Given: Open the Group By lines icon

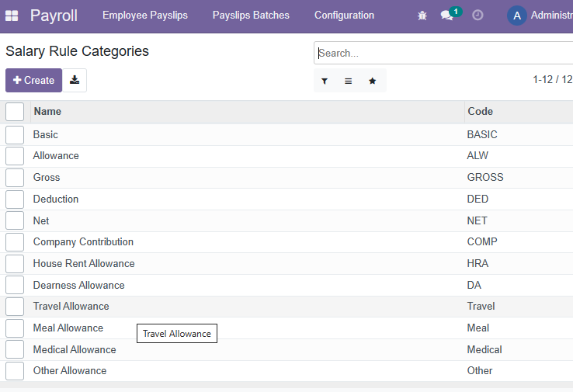Looking at the screenshot, I should tap(349, 81).
